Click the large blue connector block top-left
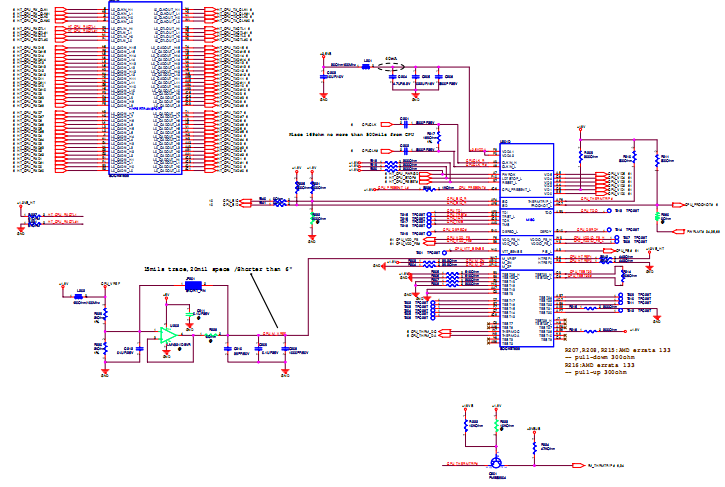The height and width of the screenshot is (487, 725). pos(145,86)
